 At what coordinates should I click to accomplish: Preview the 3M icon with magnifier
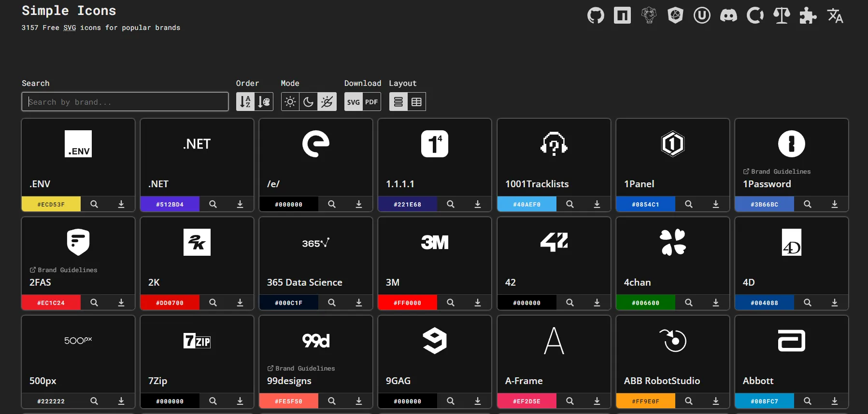pos(451,303)
